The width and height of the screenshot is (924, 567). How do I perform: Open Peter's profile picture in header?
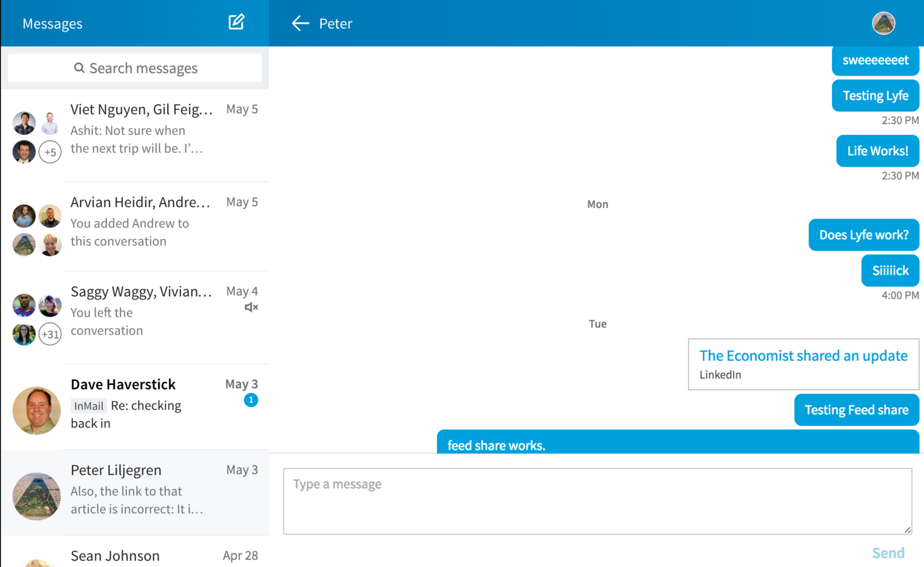tap(884, 23)
